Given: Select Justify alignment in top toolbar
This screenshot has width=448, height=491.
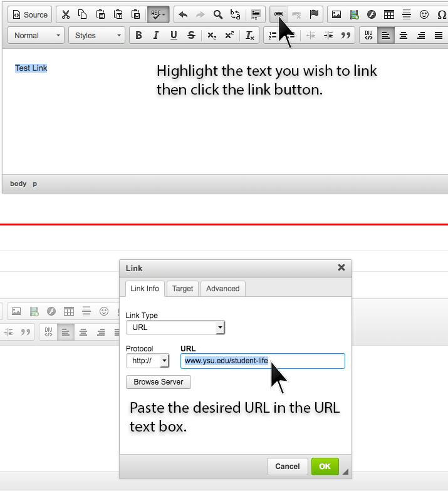Looking at the screenshot, I should 439,35.
